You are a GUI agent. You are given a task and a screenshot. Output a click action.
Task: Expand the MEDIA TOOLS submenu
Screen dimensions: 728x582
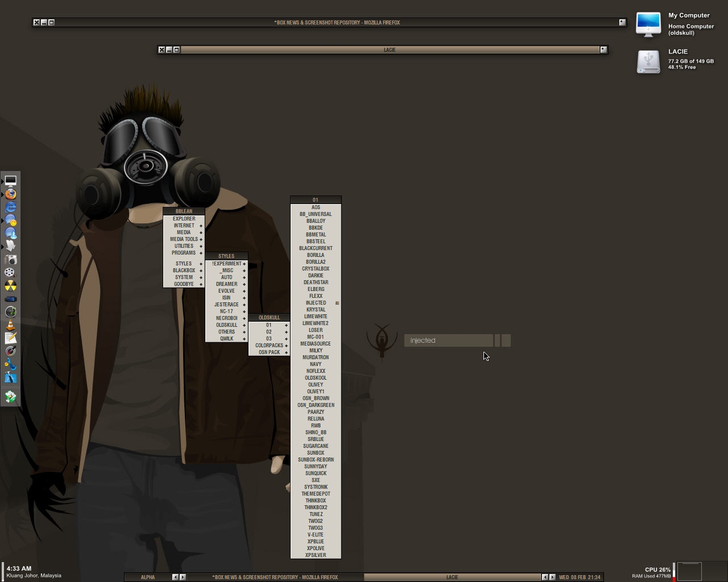tap(184, 239)
